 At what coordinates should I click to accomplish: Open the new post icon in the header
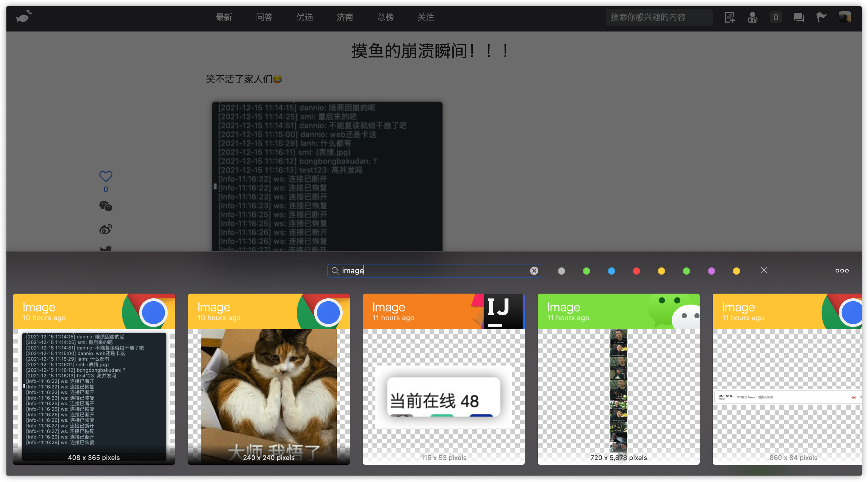[x=729, y=17]
